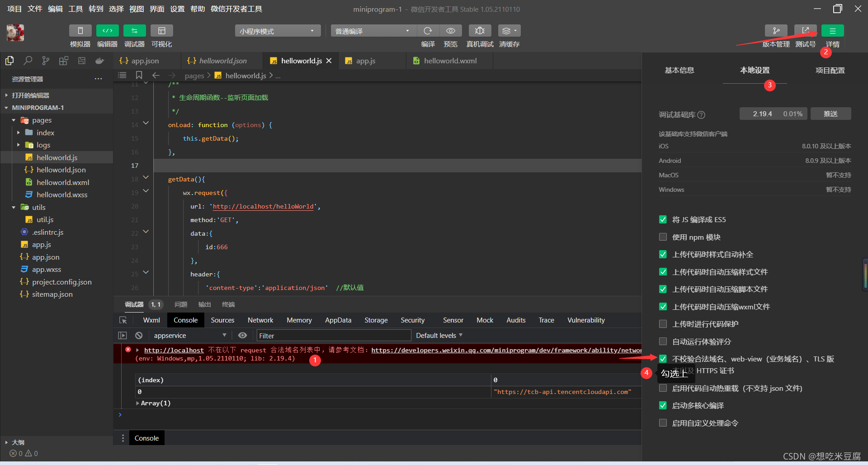Click the user avatar thumbnail

click(x=15, y=33)
